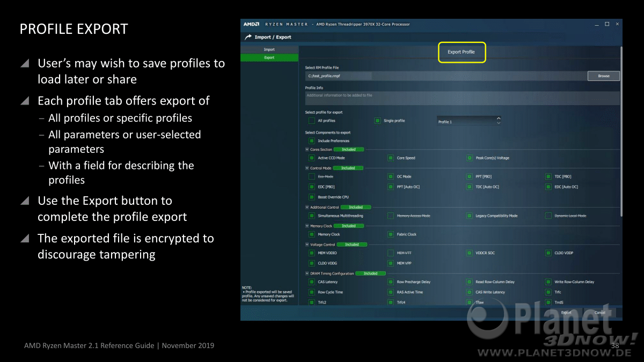
Task: Toggle TDC [Auto OC] checkbox
Action: tap(470, 187)
